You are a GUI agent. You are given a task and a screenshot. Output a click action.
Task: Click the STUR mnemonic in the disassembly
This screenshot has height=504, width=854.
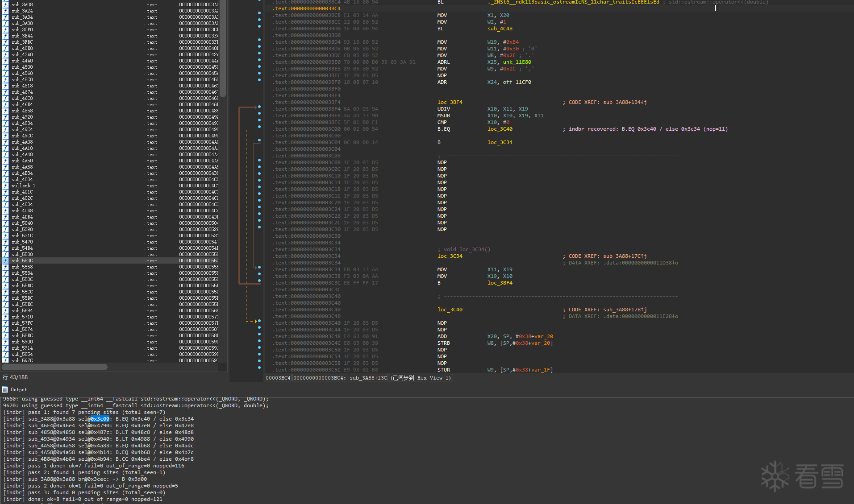click(444, 370)
